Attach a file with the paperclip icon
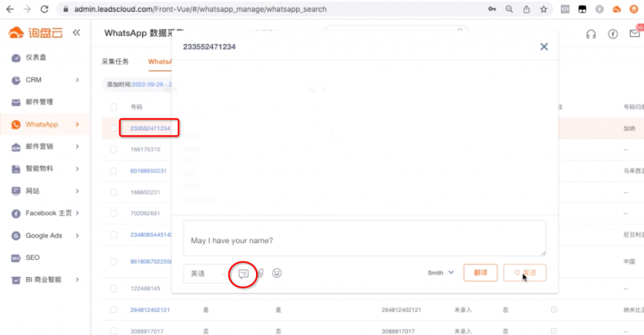The width and height of the screenshot is (644, 335). tap(261, 273)
